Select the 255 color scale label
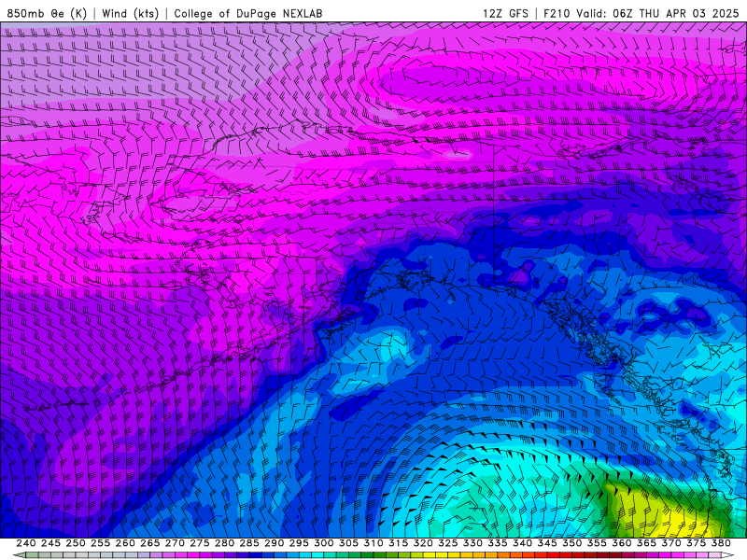Screen dimensions: 747x560 click(100, 543)
